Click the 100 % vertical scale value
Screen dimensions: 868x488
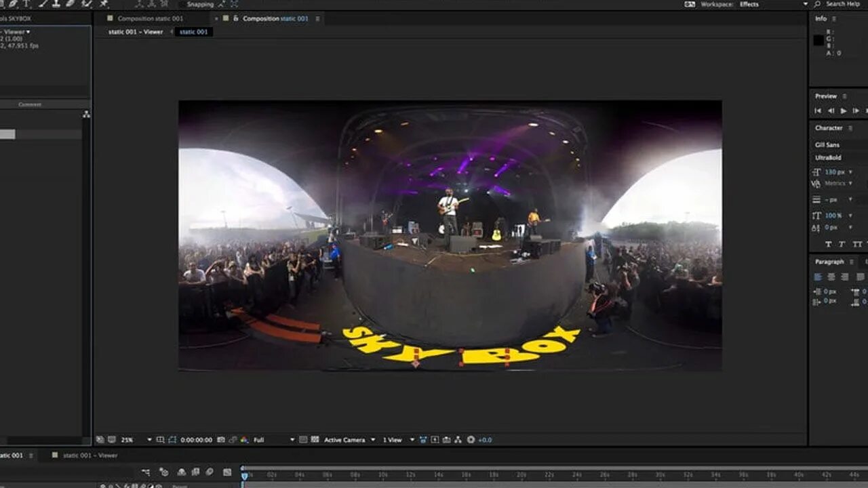(x=833, y=215)
